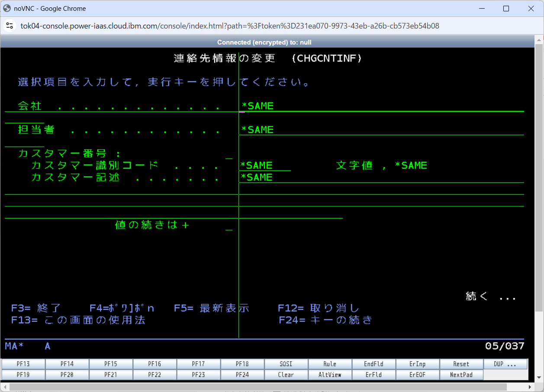Image resolution: width=544 pixels, height=392 pixels.
Task: Click the MA* A status text
Action: [x=28, y=346]
